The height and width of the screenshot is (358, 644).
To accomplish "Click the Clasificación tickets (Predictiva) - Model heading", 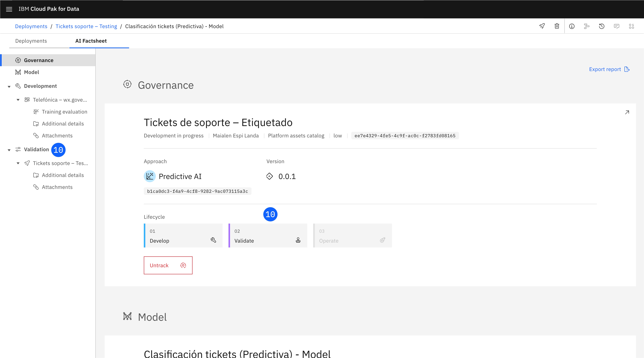I will tap(237, 354).
